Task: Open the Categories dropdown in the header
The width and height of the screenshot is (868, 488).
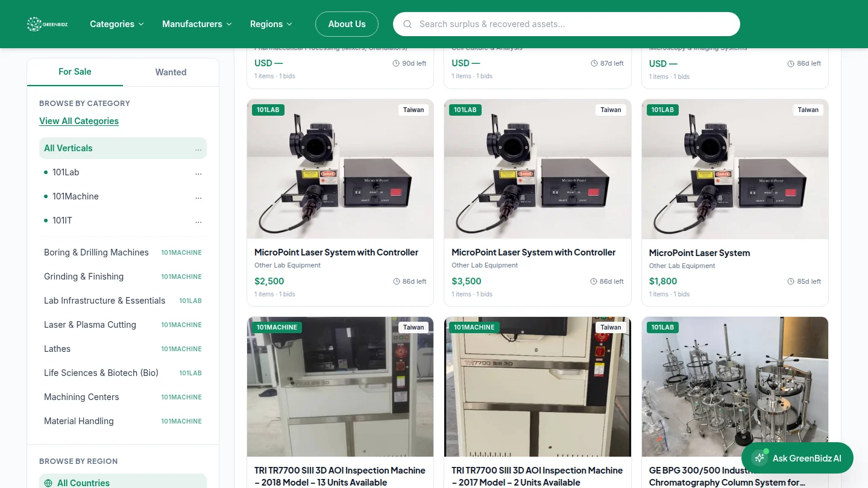Action: click(x=117, y=24)
